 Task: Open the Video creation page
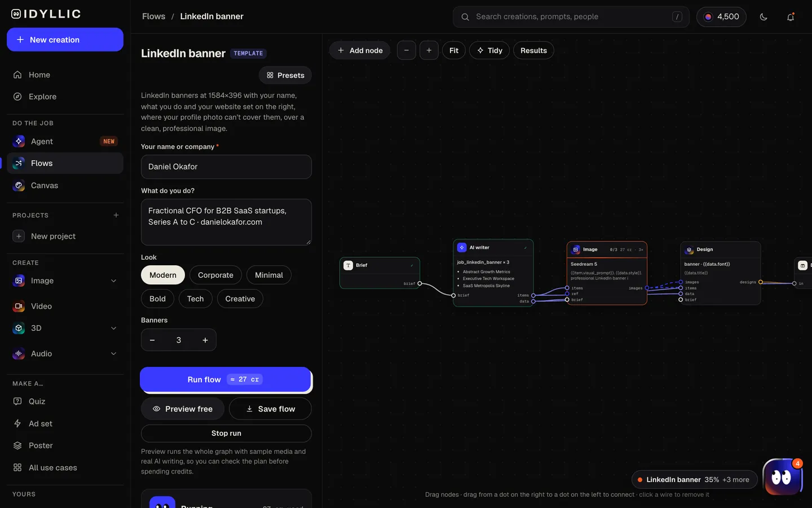coord(65,306)
